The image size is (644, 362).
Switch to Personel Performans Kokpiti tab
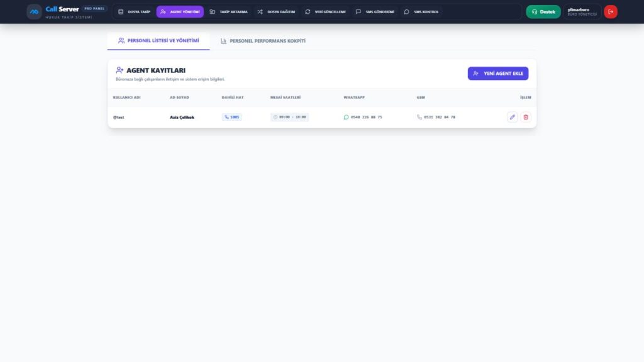click(x=263, y=41)
